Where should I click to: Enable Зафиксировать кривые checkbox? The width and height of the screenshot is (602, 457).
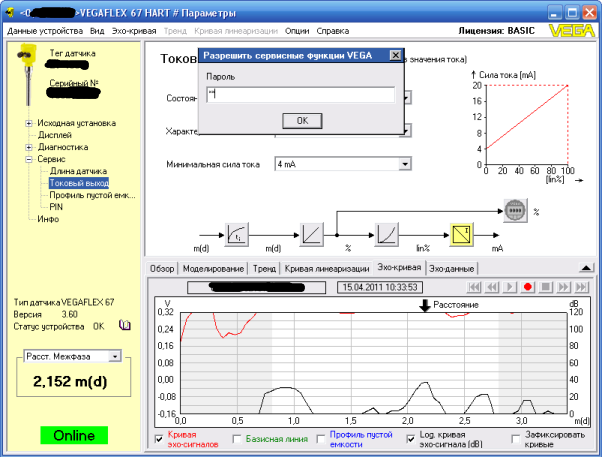pyautogui.click(x=516, y=439)
